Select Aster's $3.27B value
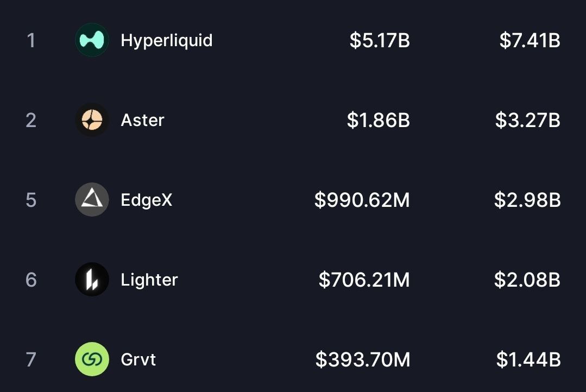Screen dimensions: 586x392 tap(527, 120)
